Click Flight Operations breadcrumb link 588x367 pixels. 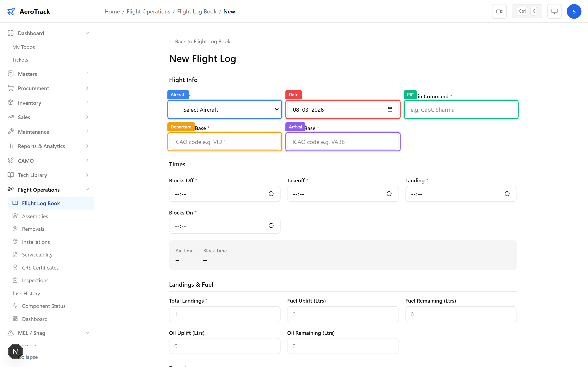(148, 11)
